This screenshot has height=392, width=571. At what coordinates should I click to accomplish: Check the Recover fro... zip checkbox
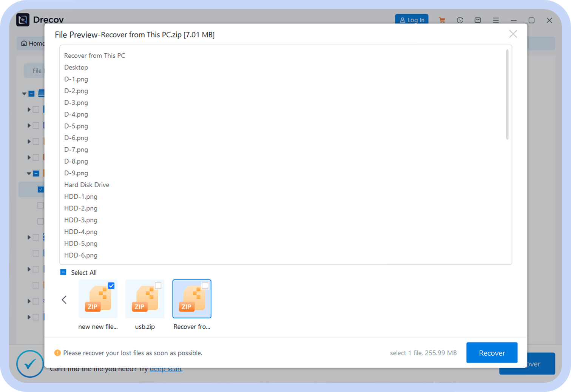pos(205,286)
